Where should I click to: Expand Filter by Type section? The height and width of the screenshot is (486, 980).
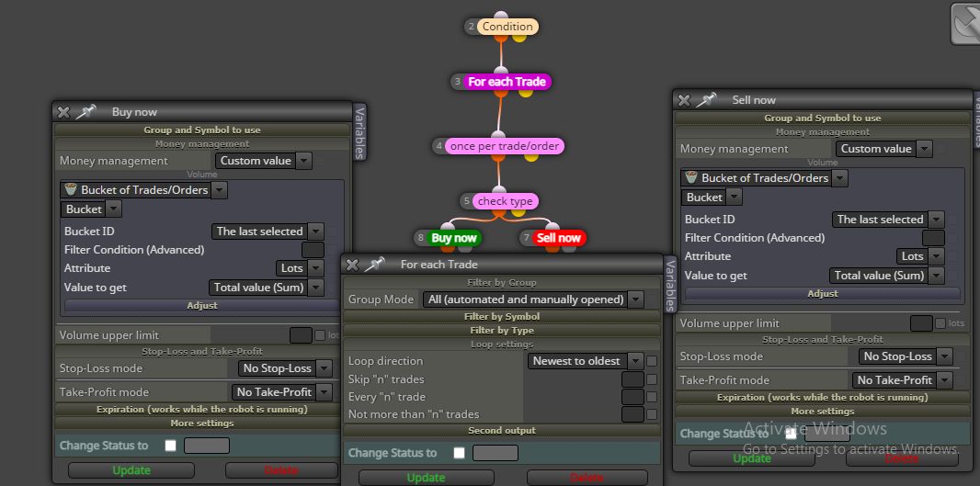502,331
